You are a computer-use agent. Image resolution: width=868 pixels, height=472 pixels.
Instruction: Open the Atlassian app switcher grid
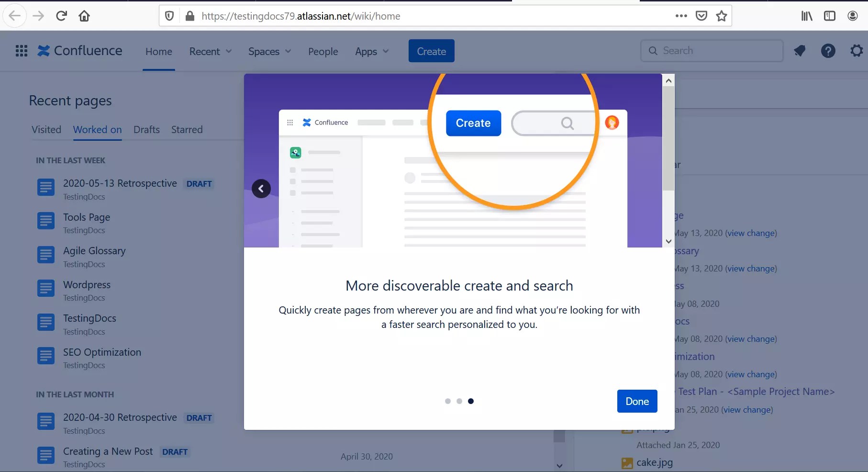(21, 51)
